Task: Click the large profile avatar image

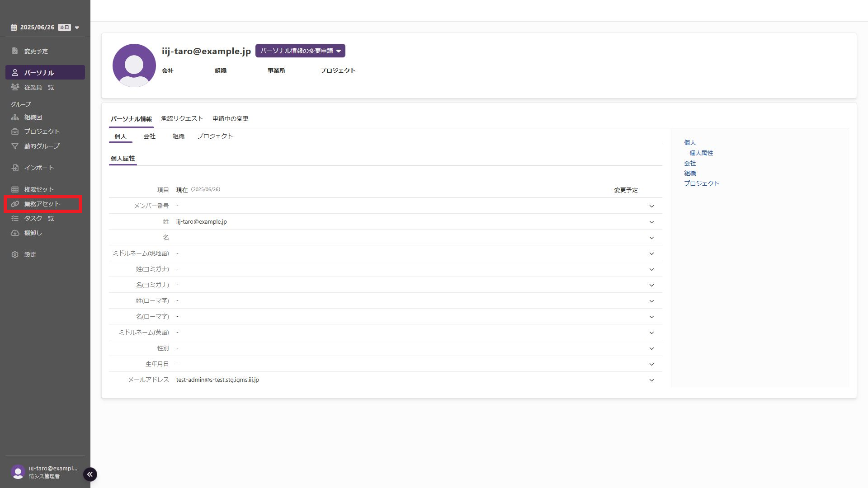Action: point(134,66)
